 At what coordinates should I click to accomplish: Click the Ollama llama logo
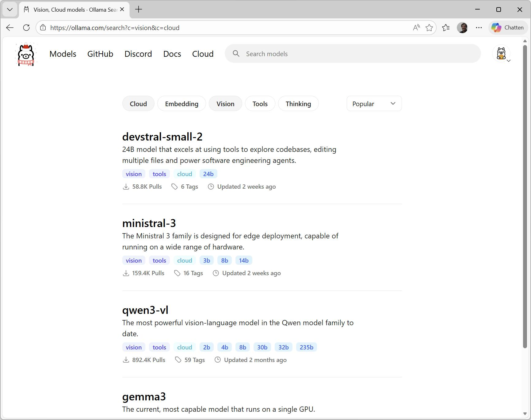pyautogui.click(x=26, y=54)
